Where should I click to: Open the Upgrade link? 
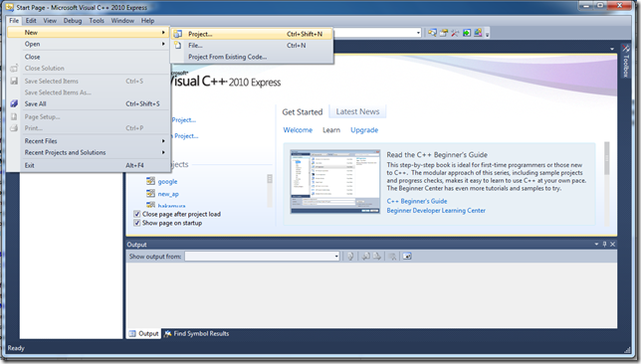(364, 130)
